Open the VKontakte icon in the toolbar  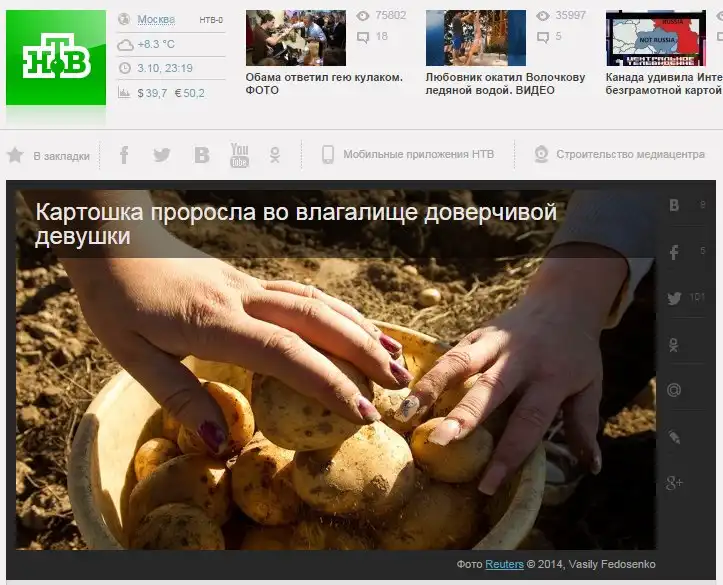pyautogui.click(x=202, y=155)
